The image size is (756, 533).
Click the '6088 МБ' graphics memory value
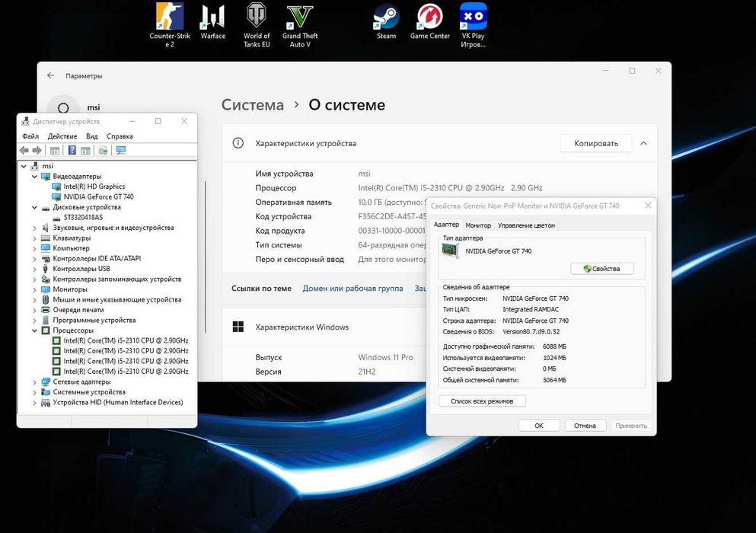[554, 346]
